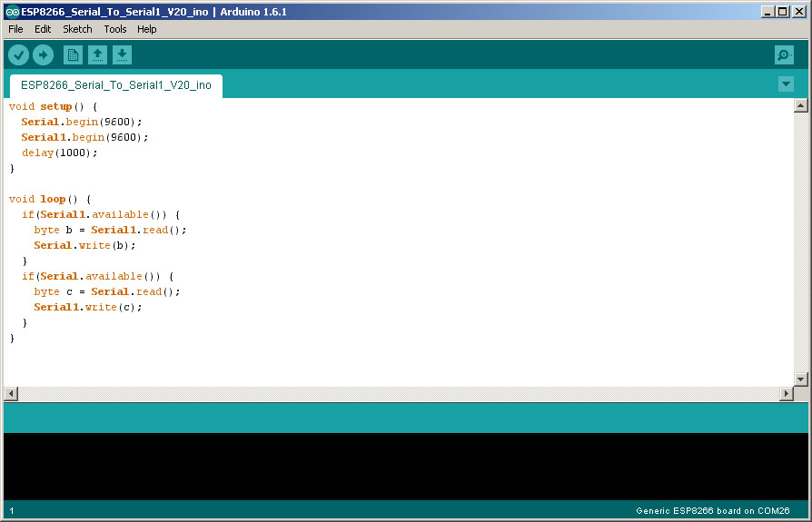Open the File menu
This screenshot has width=812, height=522.
pyautogui.click(x=15, y=29)
